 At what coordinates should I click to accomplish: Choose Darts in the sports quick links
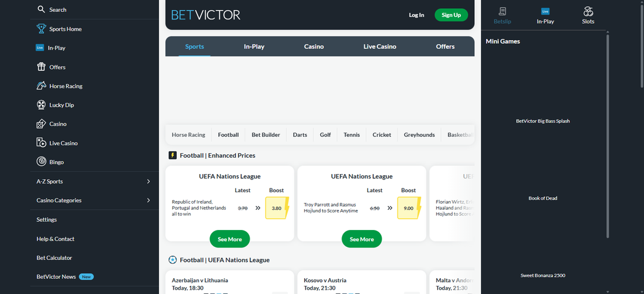coord(300,134)
